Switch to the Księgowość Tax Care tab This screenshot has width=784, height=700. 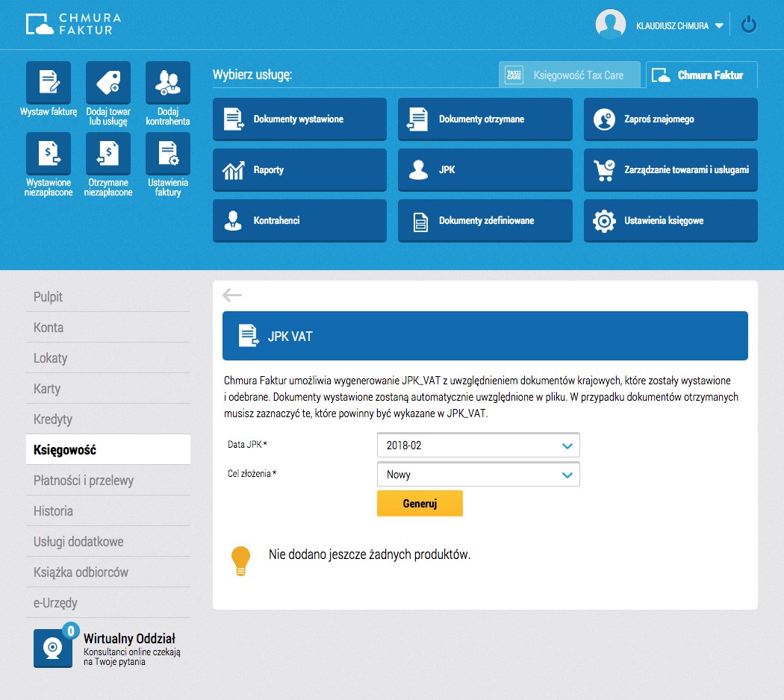coord(569,75)
